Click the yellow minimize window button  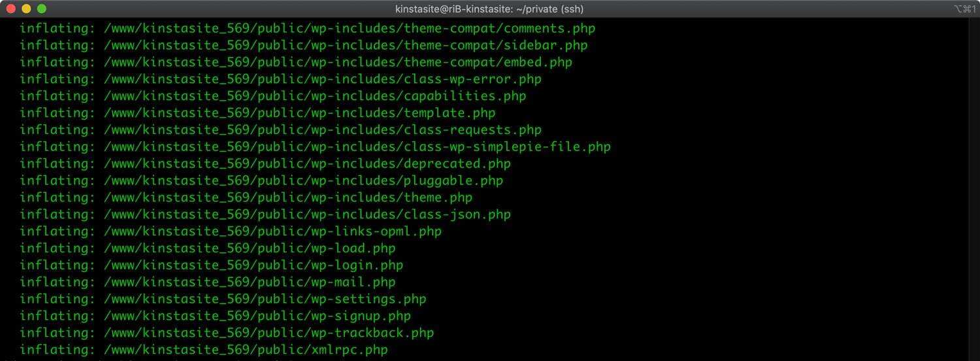coord(26,9)
